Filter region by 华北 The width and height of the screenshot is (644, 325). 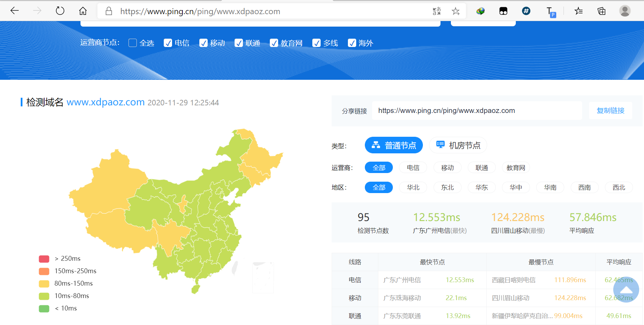pyautogui.click(x=413, y=187)
